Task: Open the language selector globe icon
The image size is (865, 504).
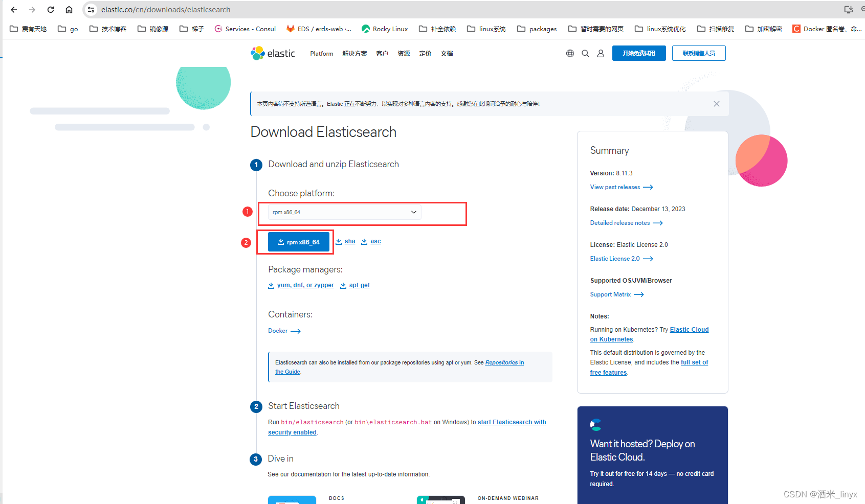Action: [x=570, y=53]
